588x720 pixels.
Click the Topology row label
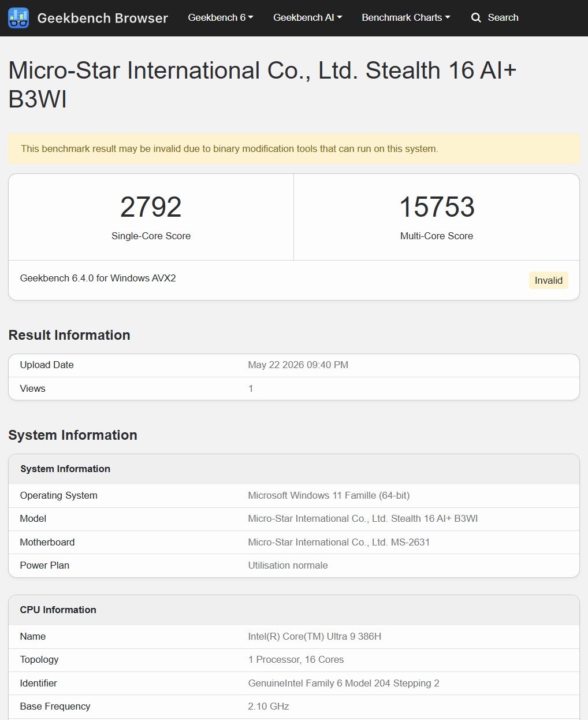pos(39,659)
